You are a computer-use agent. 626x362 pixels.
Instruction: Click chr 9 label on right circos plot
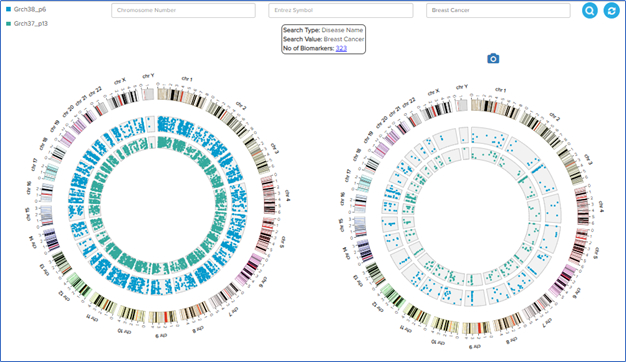[474, 347]
